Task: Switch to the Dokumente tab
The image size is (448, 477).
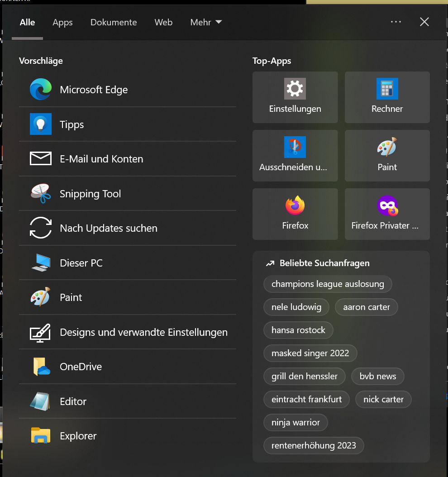Action: pyautogui.click(x=114, y=23)
